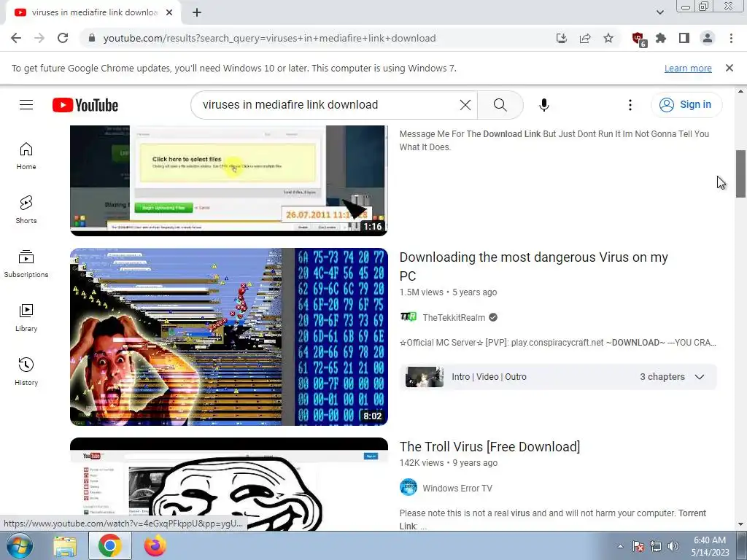
Task: Go back with browser back arrow
Action: pos(16,38)
